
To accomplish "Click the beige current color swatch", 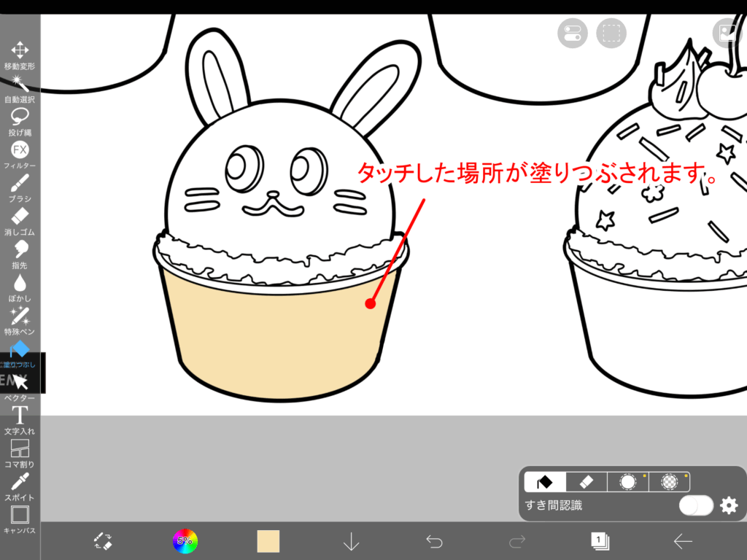I will 268,541.
